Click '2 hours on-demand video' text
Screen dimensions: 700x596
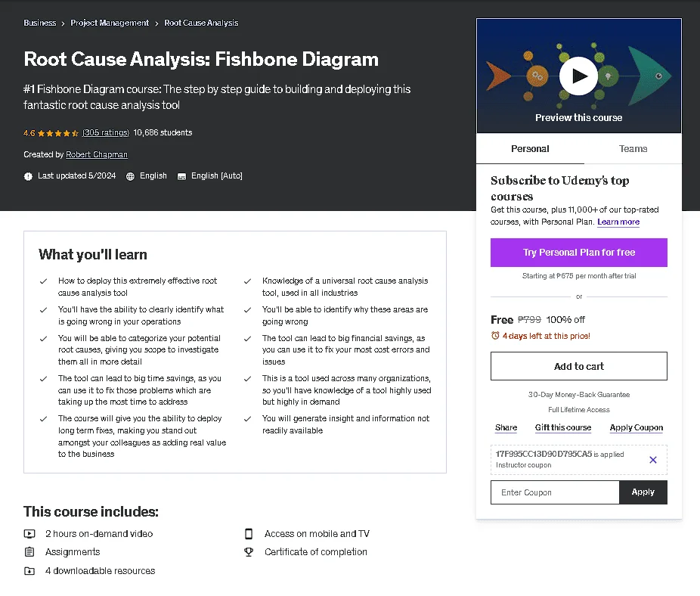(99, 534)
